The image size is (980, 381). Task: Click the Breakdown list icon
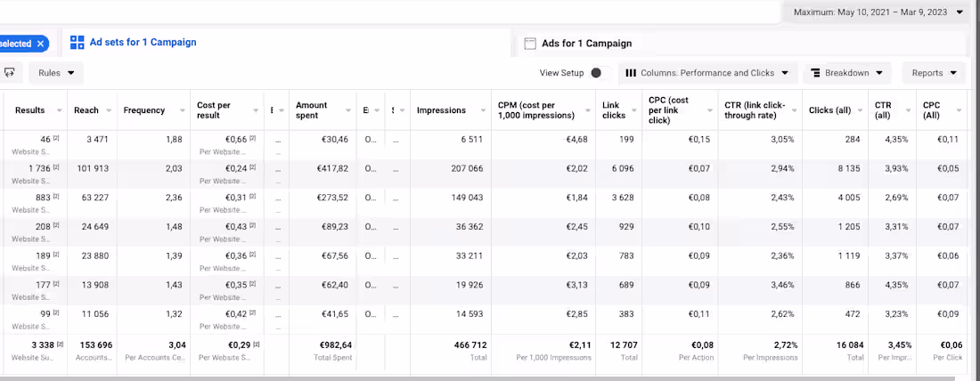click(x=815, y=73)
